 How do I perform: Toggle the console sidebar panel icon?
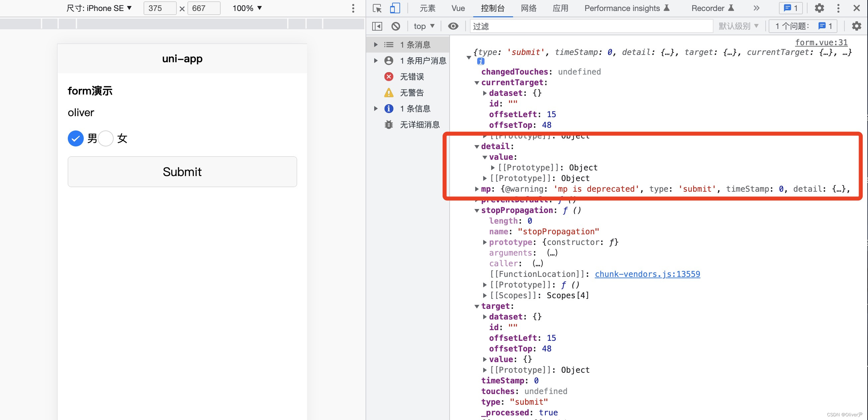click(377, 26)
